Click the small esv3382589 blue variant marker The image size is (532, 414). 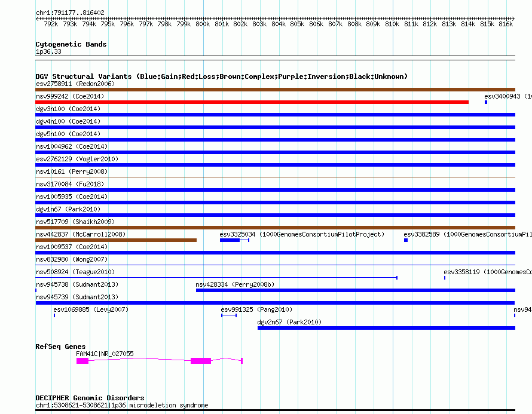pos(406,240)
